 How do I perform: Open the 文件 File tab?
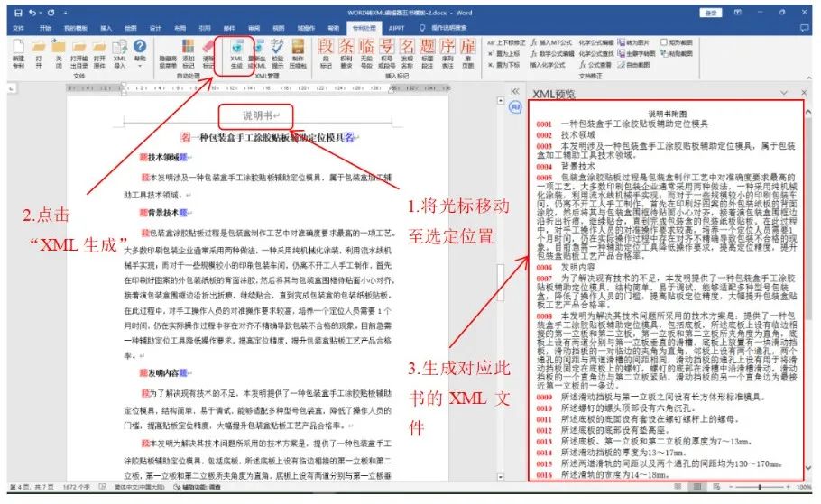coord(18,28)
